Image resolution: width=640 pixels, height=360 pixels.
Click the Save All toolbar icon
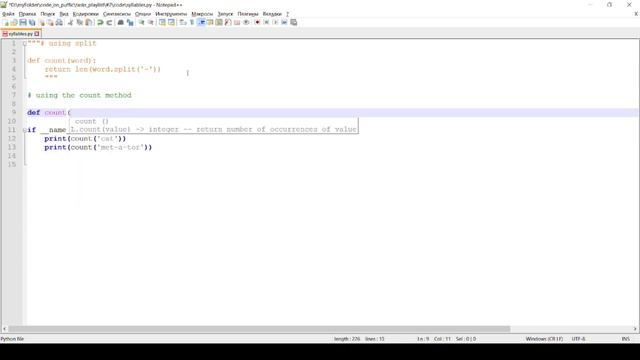pyautogui.click(x=32, y=22)
